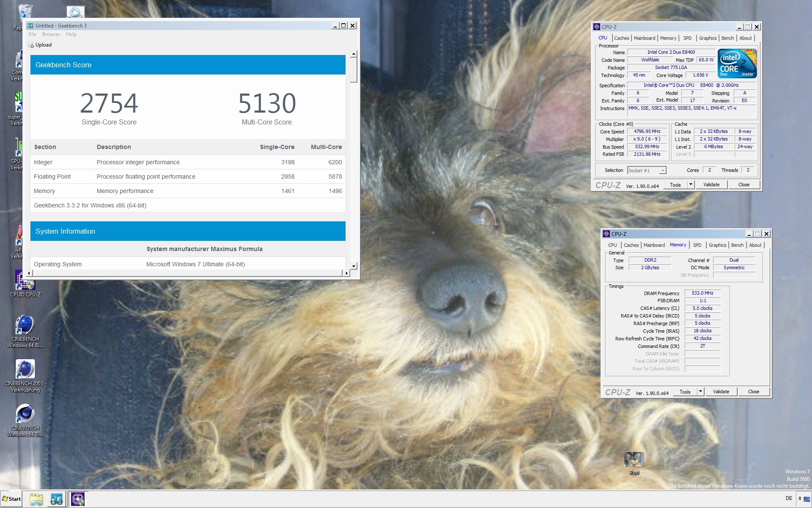Click the Start button
Image resolution: width=812 pixels, height=508 pixels.
pyautogui.click(x=11, y=499)
